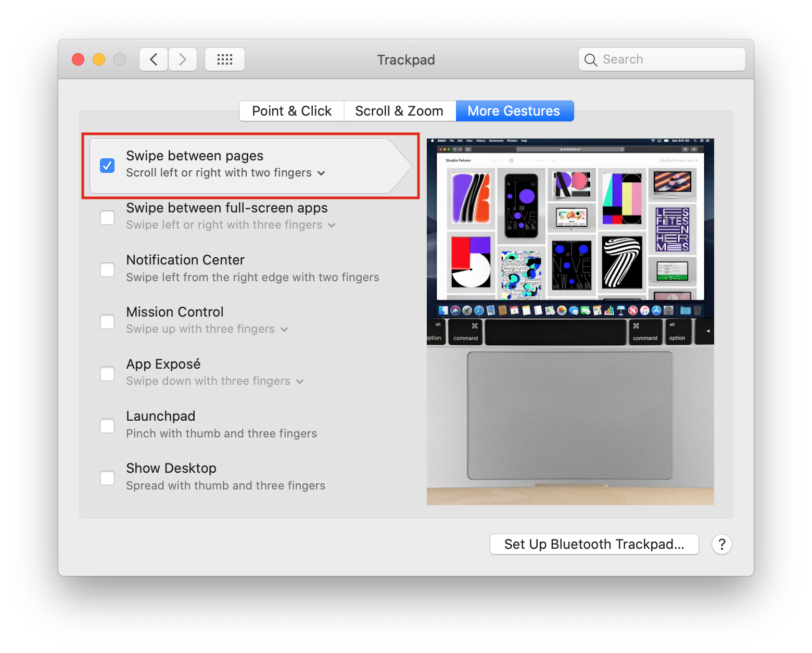Switch to Point & Click tab

point(291,111)
